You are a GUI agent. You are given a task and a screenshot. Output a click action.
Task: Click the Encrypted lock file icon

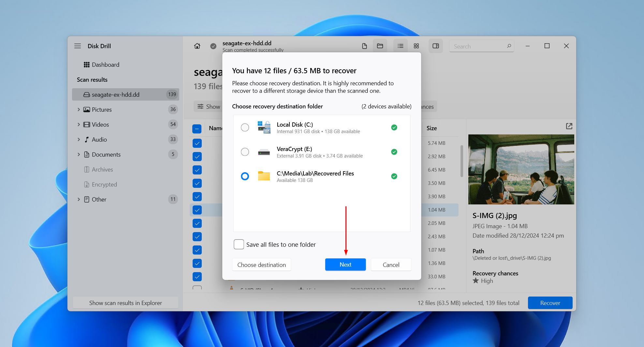[x=87, y=185]
